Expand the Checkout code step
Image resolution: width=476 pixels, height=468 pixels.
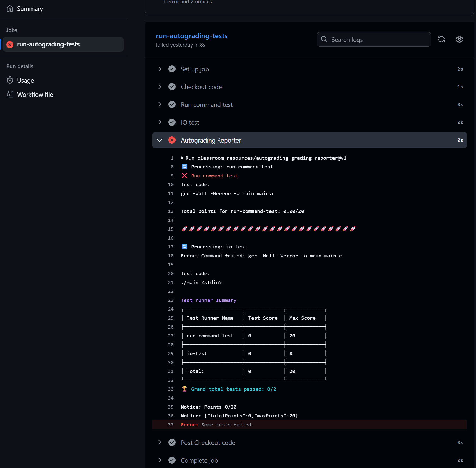click(160, 87)
